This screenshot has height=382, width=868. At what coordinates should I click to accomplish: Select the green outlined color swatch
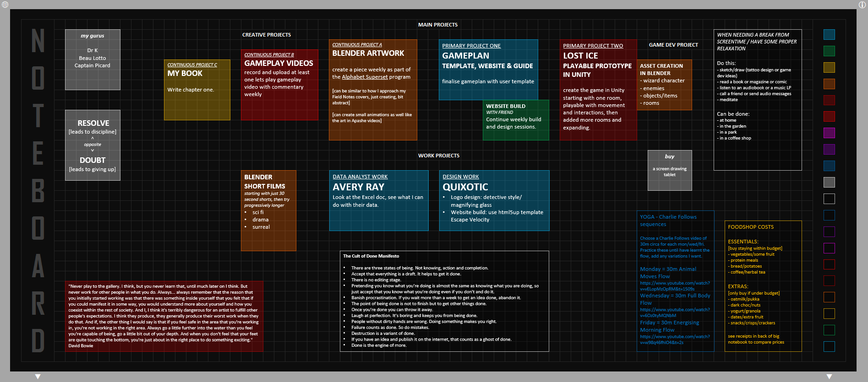(x=829, y=330)
